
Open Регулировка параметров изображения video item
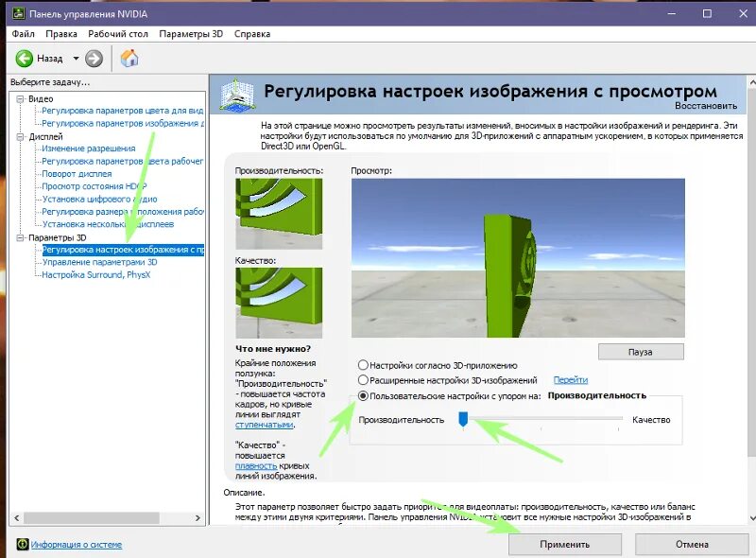pyautogui.click(x=123, y=123)
